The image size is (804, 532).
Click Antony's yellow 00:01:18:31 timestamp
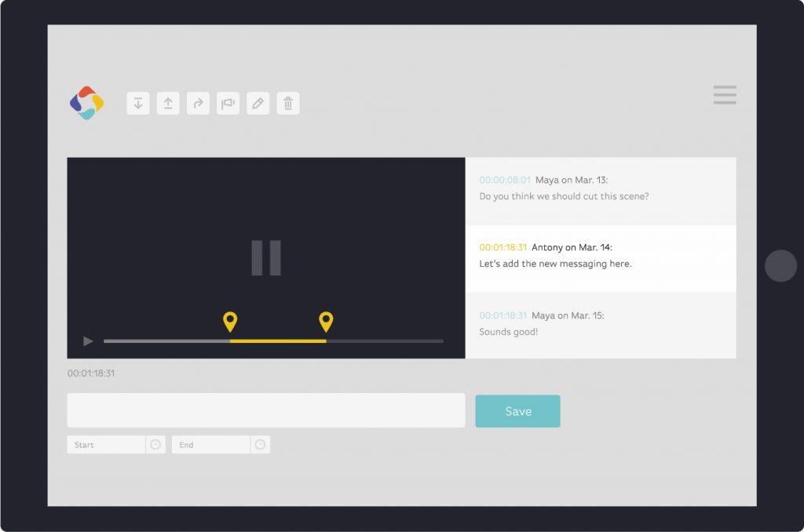pos(503,247)
